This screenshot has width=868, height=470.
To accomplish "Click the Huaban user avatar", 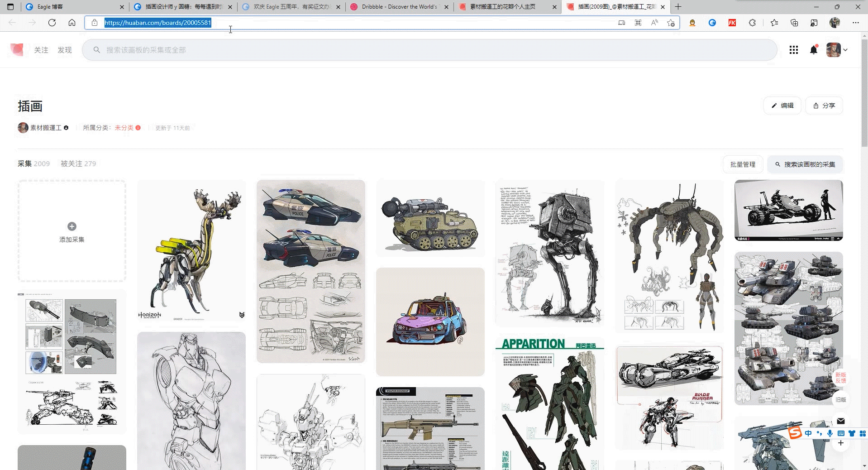I will (833, 50).
